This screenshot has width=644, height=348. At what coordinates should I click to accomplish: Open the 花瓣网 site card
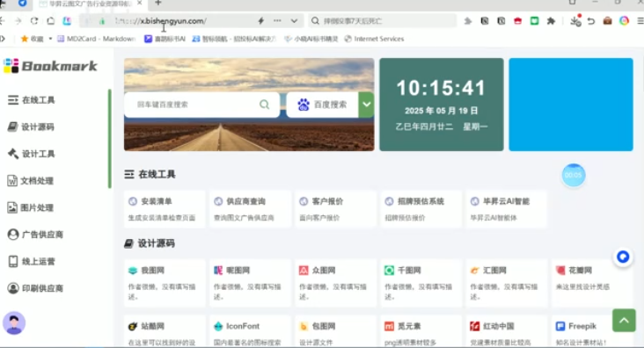click(x=592, y=283)
